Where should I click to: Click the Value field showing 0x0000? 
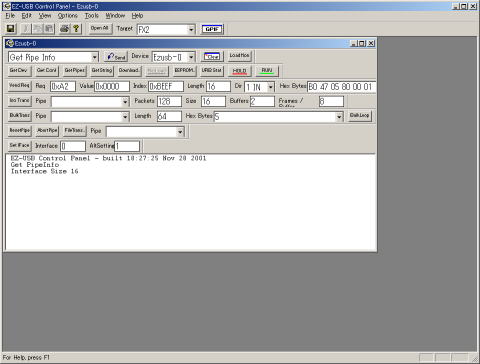pyautogui.click(x=112, y=87)
